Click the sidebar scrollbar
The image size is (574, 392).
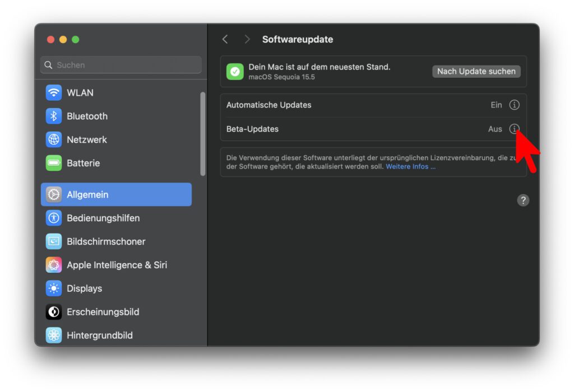point(202,134)
